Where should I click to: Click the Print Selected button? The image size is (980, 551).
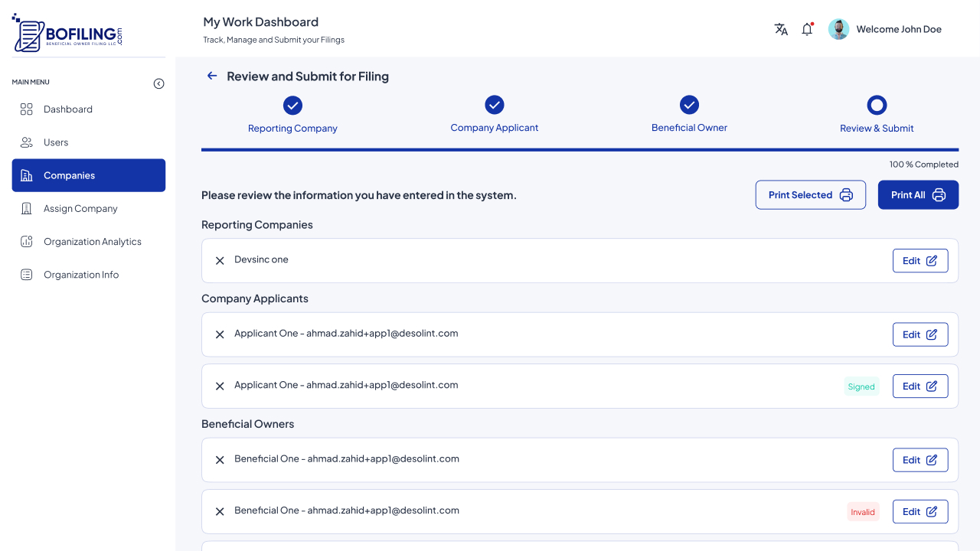point(810,195)
